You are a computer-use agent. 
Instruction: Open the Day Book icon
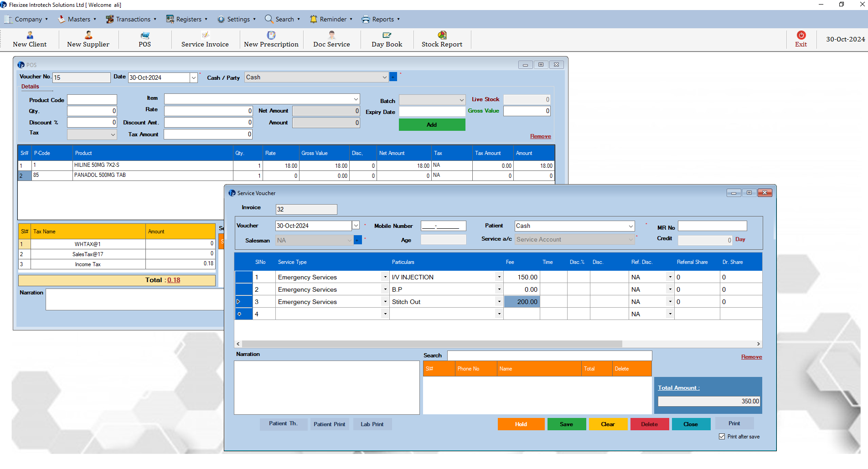(x=387, y=36)
